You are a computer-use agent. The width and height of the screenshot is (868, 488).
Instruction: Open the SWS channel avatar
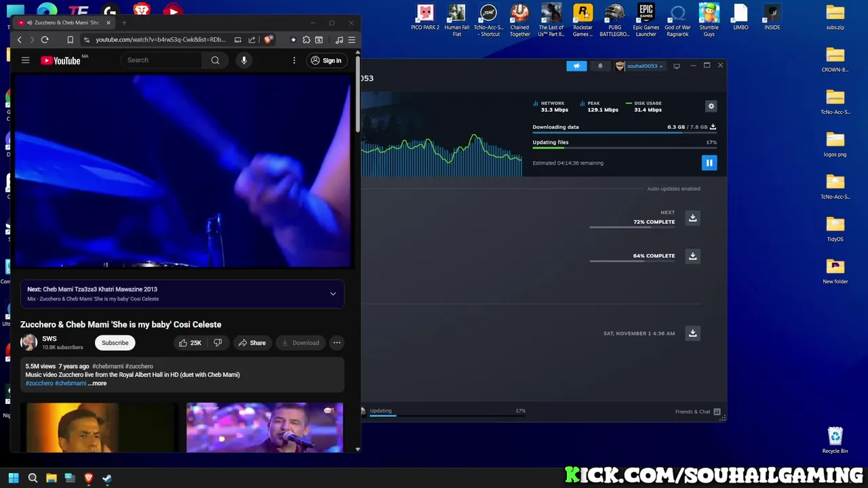pos(28,342)
